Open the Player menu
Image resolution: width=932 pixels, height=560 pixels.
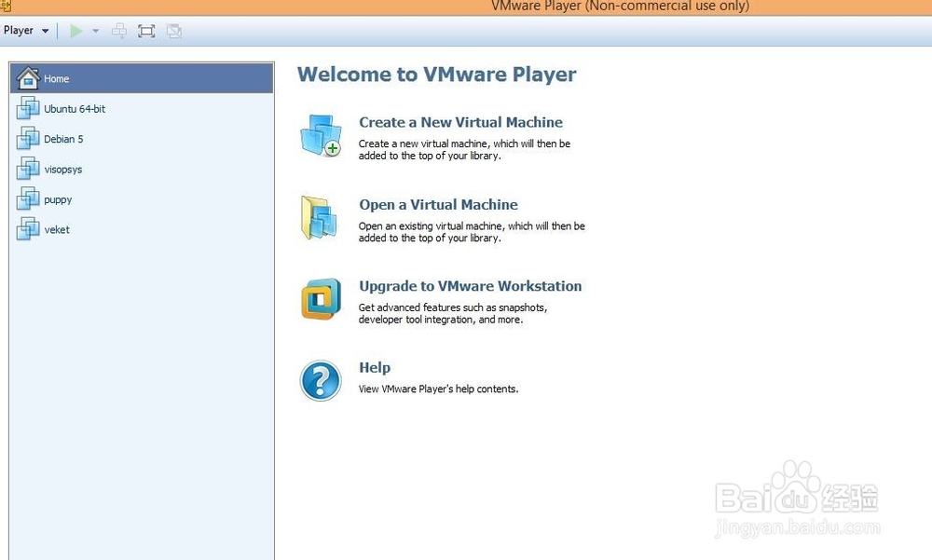pyautogui.click(x=19, y=31)
